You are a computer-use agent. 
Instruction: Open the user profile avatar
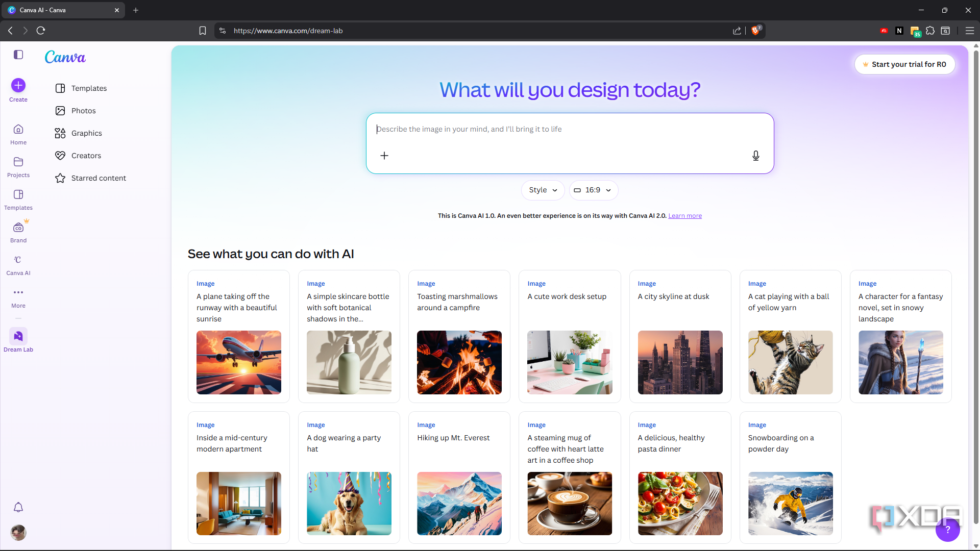[x=18, y=533]
